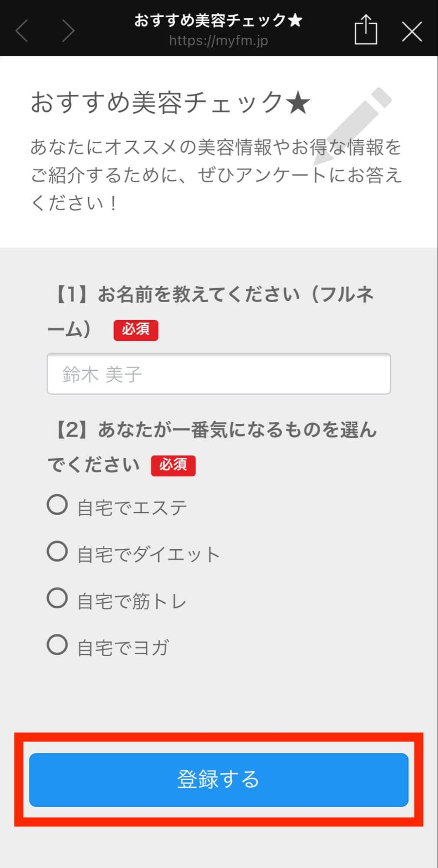Tap the white page title in header bar

(x=218, y=20)
